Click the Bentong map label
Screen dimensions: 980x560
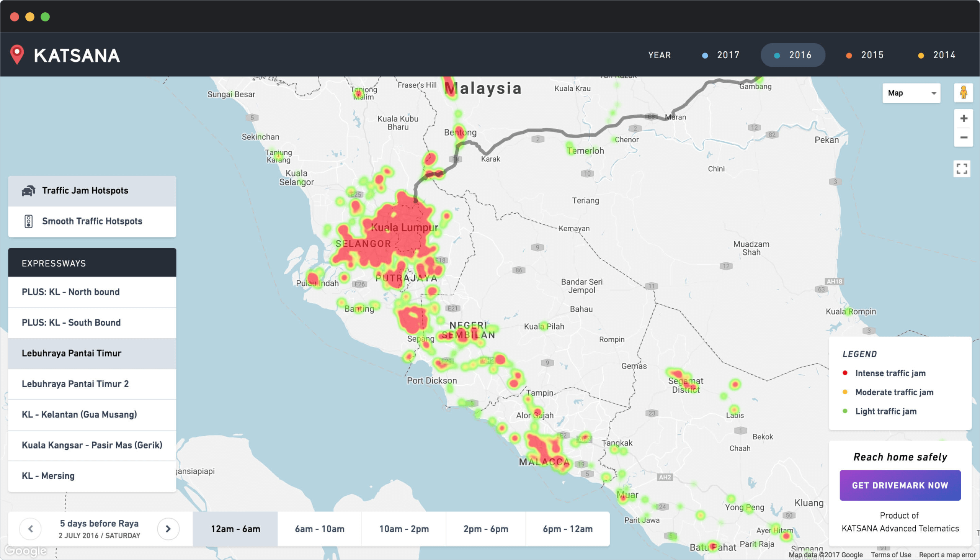[x=461, y=132]
